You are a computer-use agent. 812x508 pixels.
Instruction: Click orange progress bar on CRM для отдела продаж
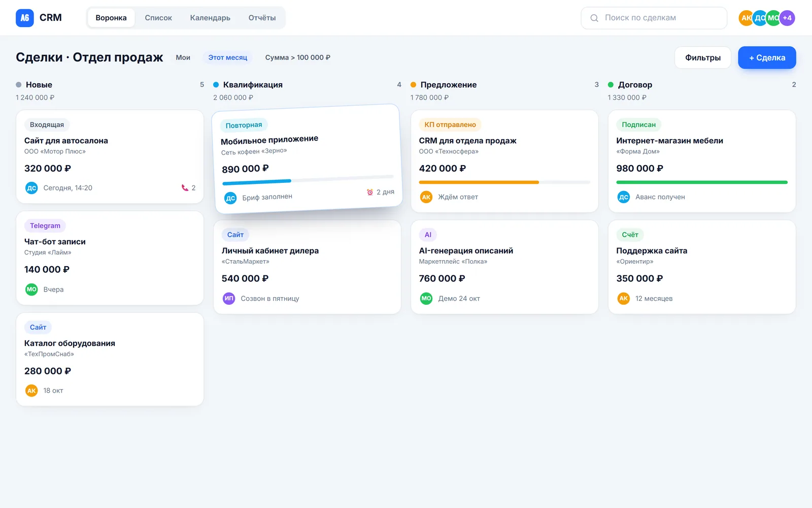(504, 182)
